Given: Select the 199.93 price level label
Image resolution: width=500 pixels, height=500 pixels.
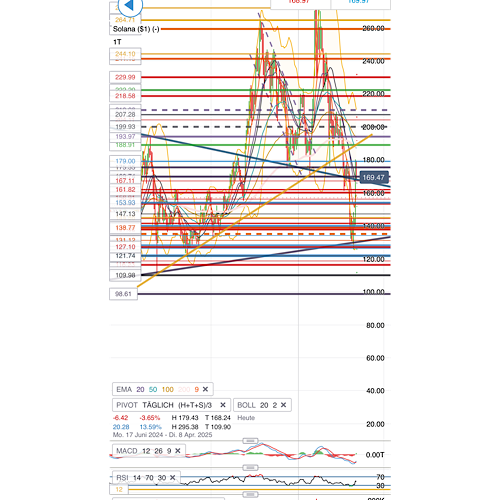Looking at the screenshot, I should (125, 127).
